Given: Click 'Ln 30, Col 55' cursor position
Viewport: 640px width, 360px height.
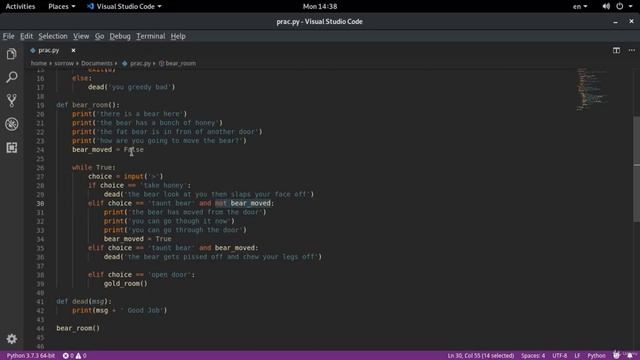Looking at the screenshot, I should click(481, 356).
